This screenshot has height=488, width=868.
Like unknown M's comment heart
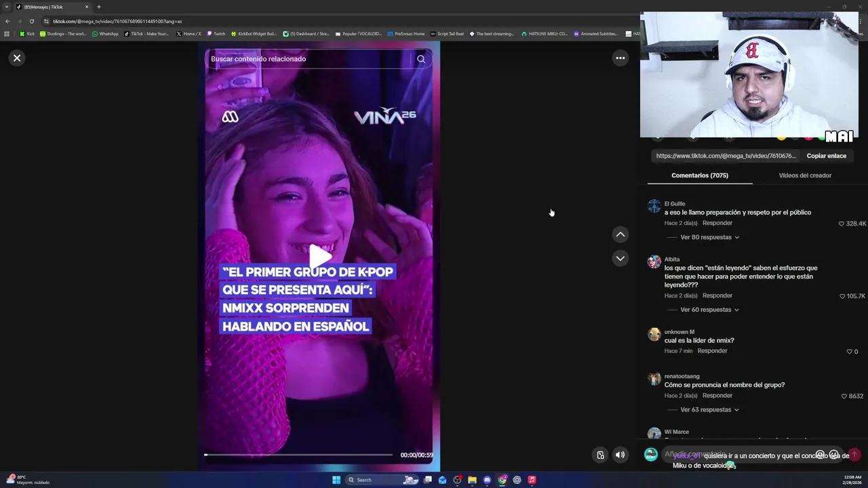tap(849, 352)
